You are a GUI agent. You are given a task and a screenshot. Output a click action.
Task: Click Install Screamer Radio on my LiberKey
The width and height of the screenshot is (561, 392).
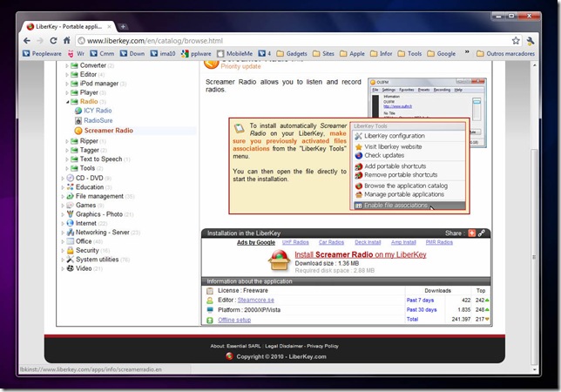tap(361, 254)
